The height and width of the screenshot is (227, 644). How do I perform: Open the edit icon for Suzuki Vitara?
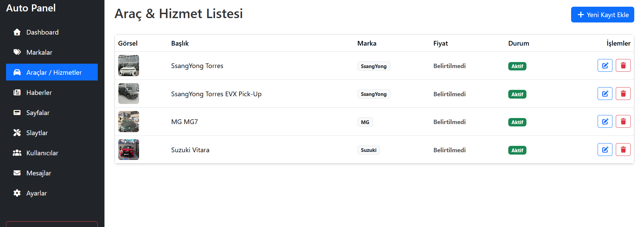click(605, 150)
